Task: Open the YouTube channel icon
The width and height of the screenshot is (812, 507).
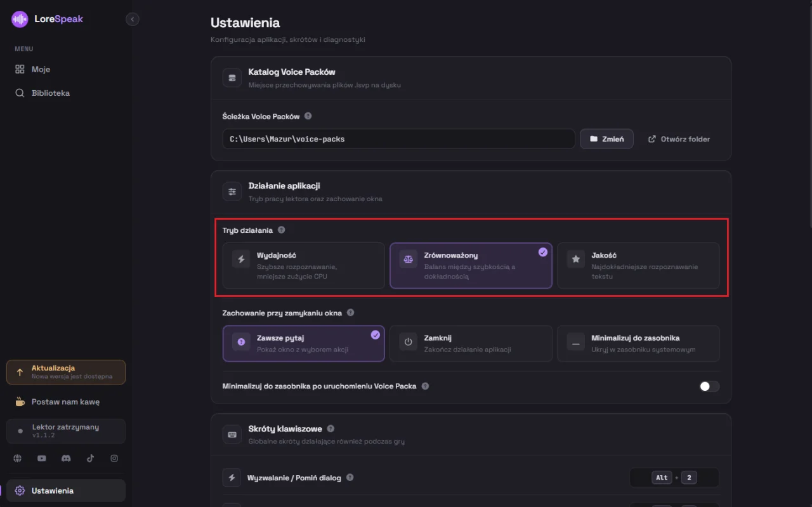Action: coord(42,458)
